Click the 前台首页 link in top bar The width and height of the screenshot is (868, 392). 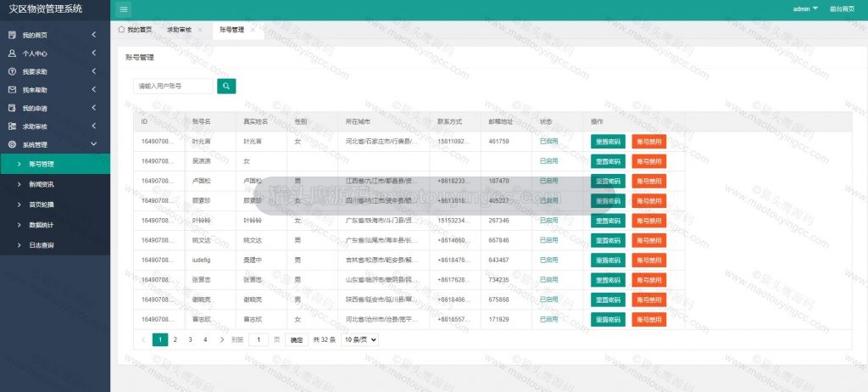pos(842,8)
